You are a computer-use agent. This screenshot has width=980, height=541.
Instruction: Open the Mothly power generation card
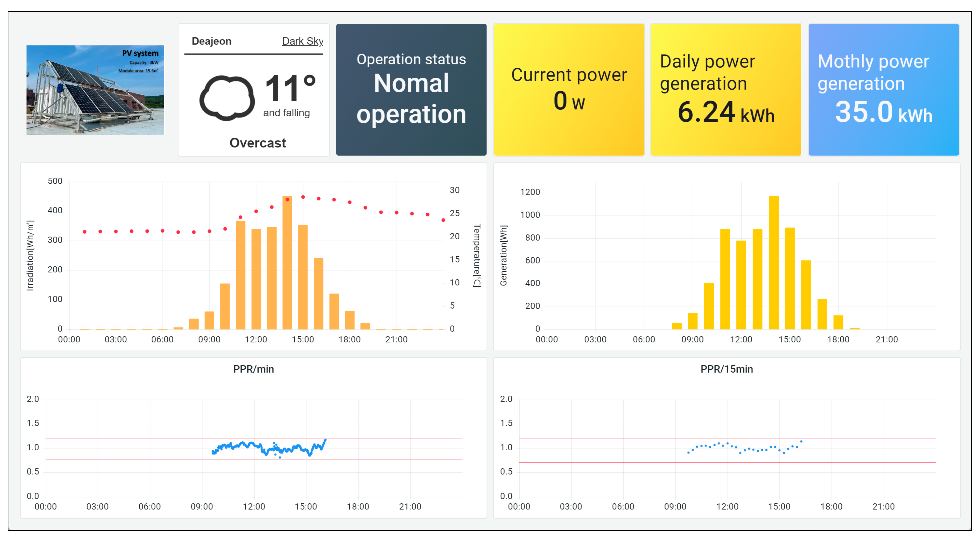tap(883, 90)
